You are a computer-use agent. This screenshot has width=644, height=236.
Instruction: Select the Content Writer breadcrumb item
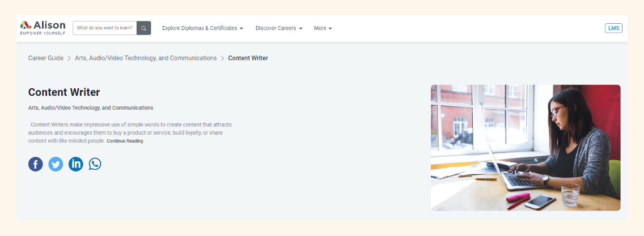[248, 58]
